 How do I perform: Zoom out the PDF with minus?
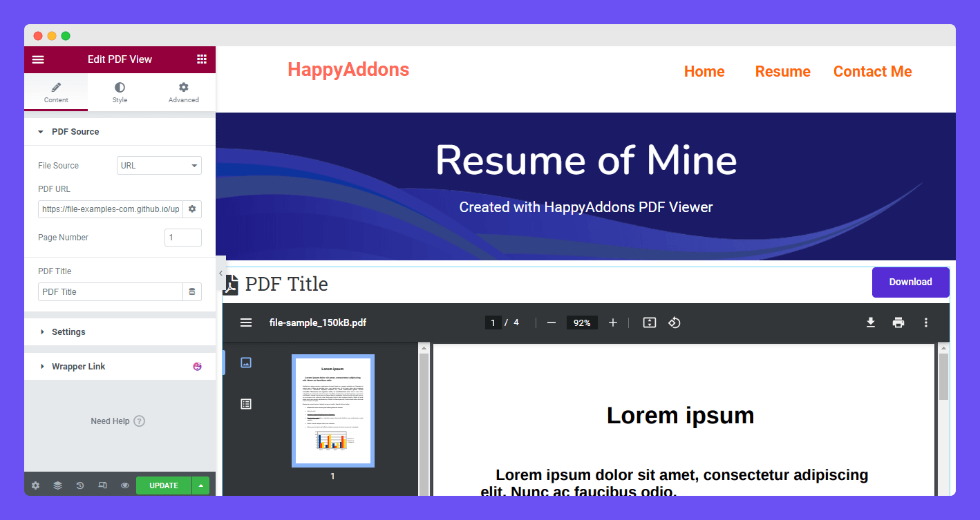(552, 322)
